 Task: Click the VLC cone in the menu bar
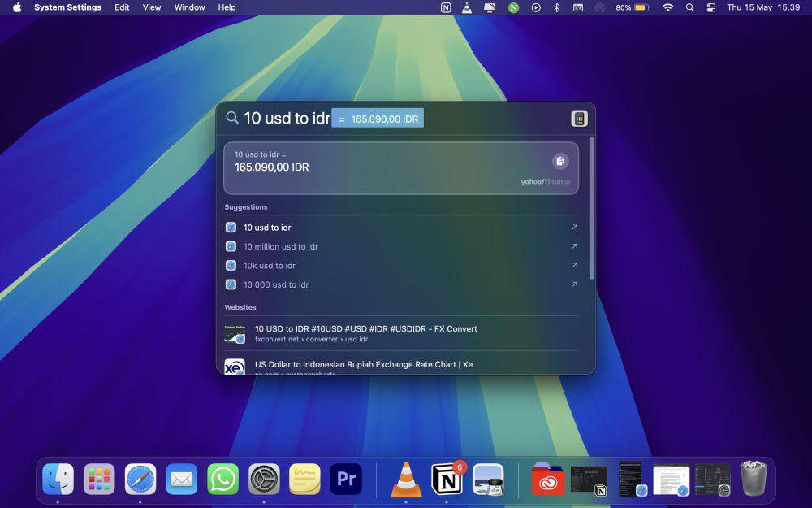(x=467, y=7)
